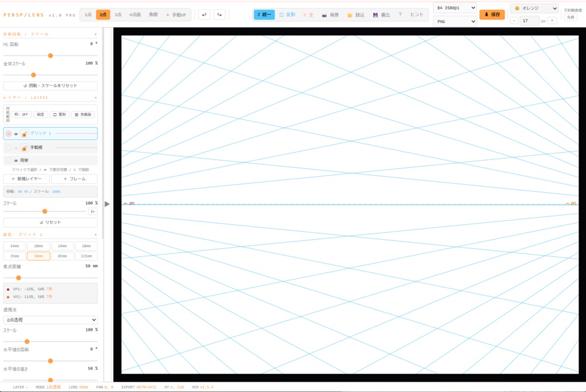Viewport: 586px width, 392px height.
Task: Select the 魚眼 fisheye mode tab
Action: (x=153, y=14)
